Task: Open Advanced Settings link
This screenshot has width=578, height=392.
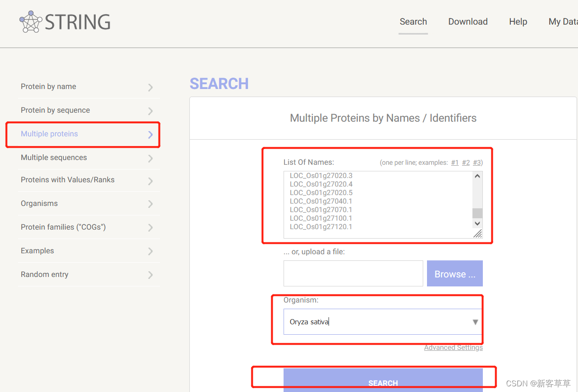Action: click(454, 347)
